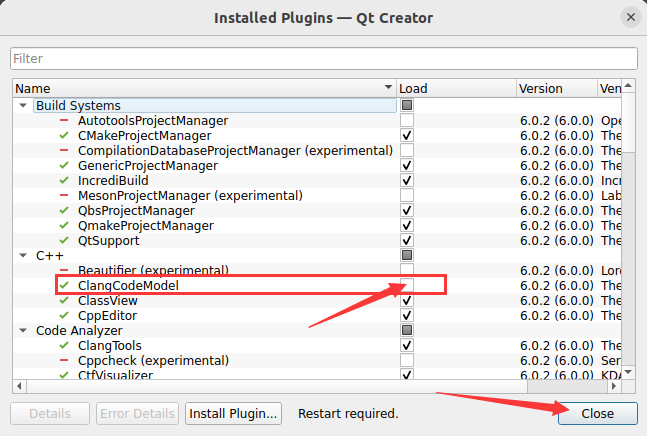Image resolution: width=647 pixels, height=436 pixels.
Task: Select the ClangTools plugin name
Action: 110,346
